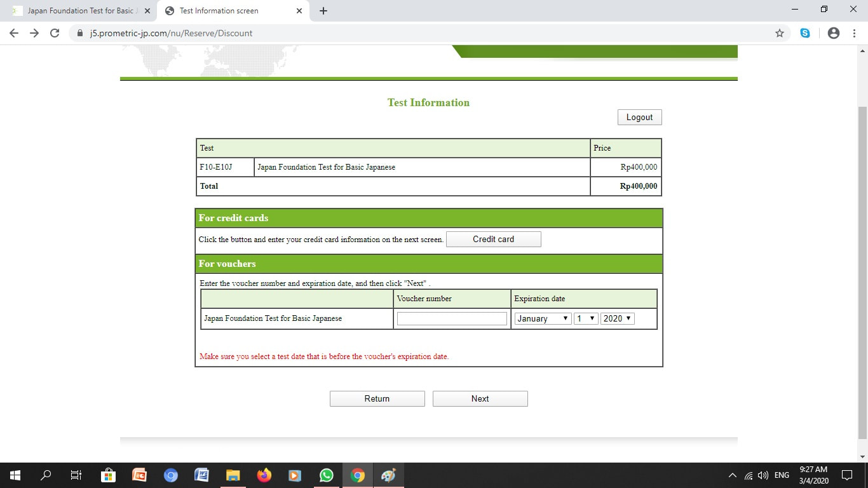Viewport: 868px width, 488px height.
Task: Click the page's vertical scrollbar
Action: pos(862,273)
